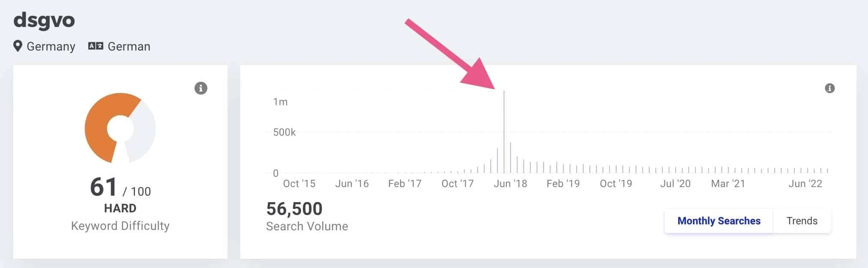
Task: Click the language translation icon beside German
Action: [95, 46]
